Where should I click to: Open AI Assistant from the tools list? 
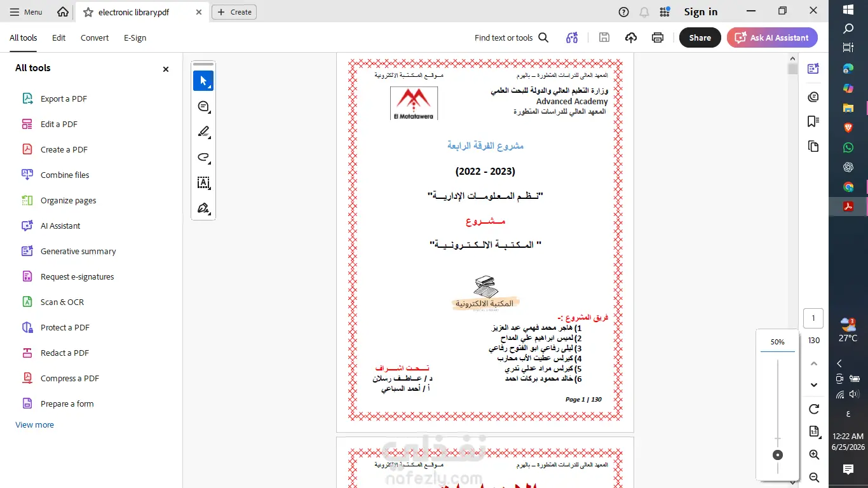60,226
